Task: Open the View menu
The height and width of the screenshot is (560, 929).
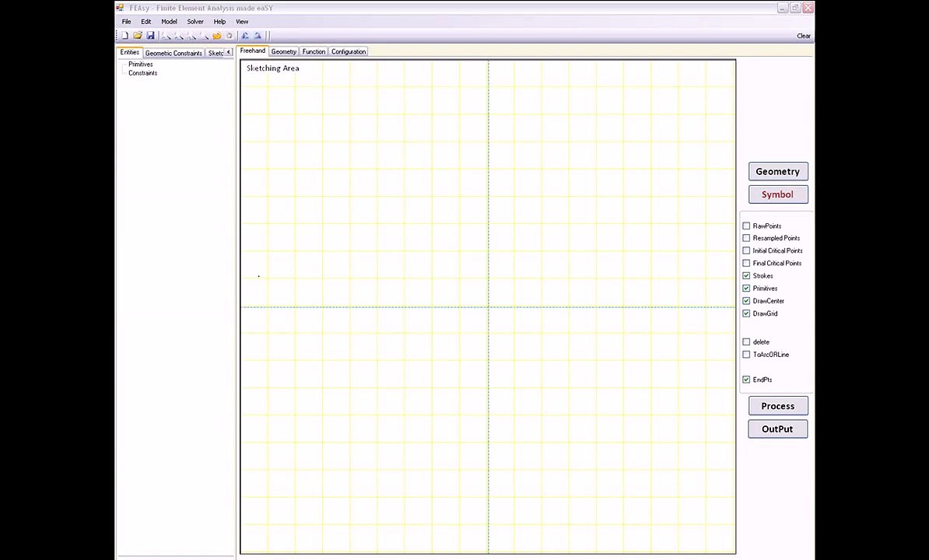Action: click(242, 21)
